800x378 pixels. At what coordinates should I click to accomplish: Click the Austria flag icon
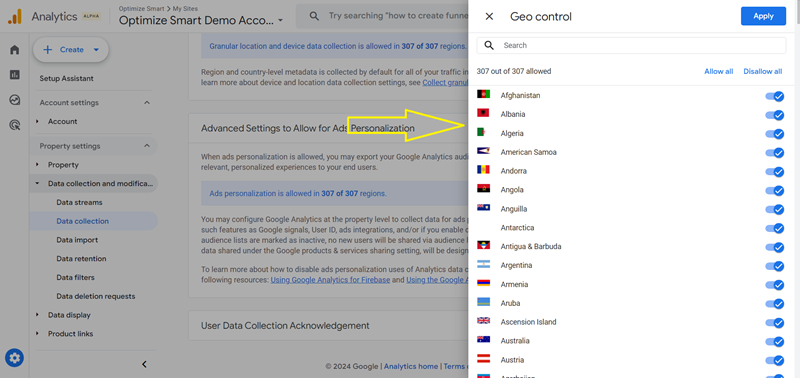[483, 359]
